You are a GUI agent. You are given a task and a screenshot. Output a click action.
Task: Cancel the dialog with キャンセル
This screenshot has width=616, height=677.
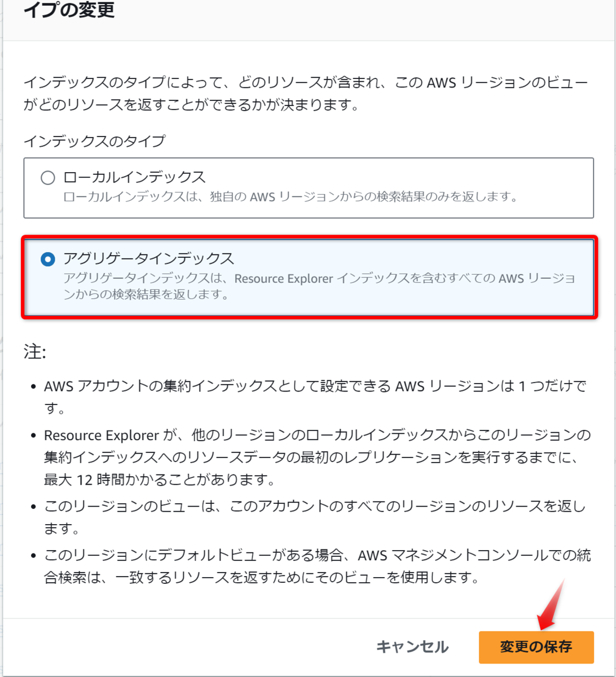pyautogui.click(x=412, y=647)
